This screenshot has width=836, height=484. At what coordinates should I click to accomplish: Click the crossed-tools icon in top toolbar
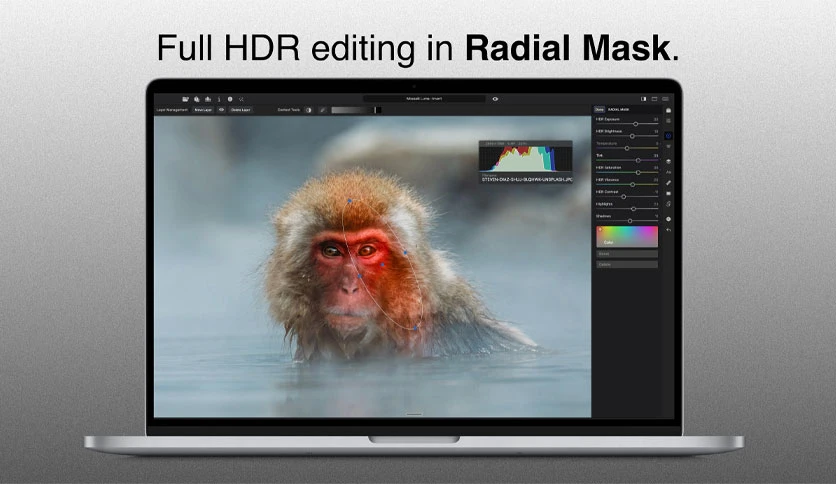coord(242,99)
